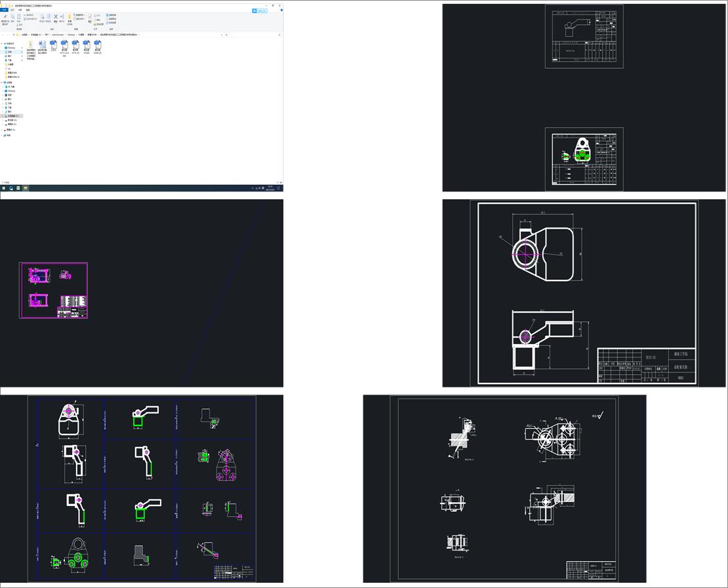Click the CAD thumbnail with sectioned part views
728x588 pixels.
pos(504,488)
